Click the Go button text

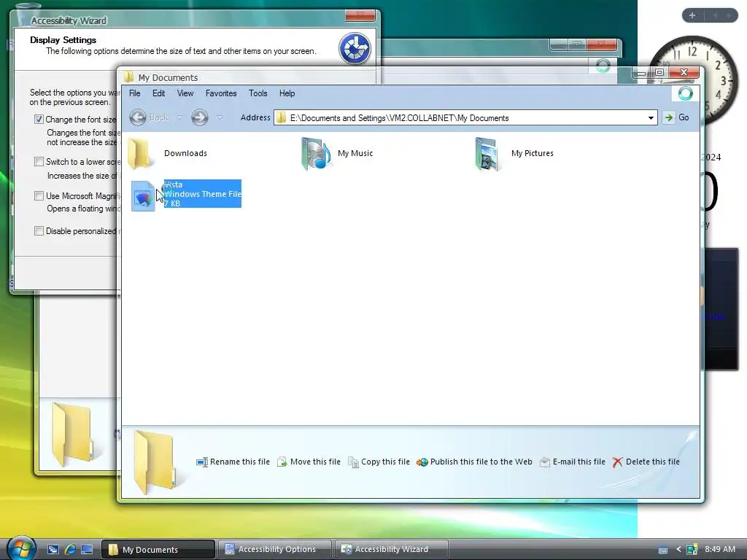click(684, 117)
